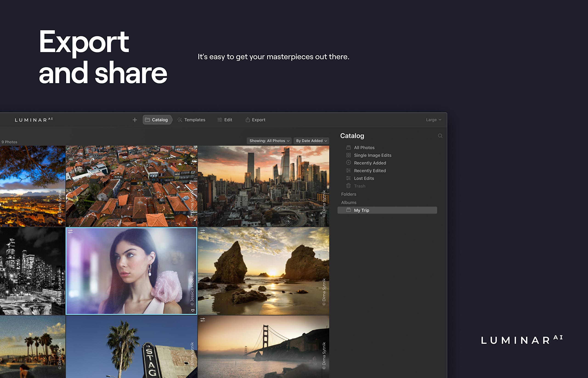Click the Single Image Edits grid icon

[348, 155]
